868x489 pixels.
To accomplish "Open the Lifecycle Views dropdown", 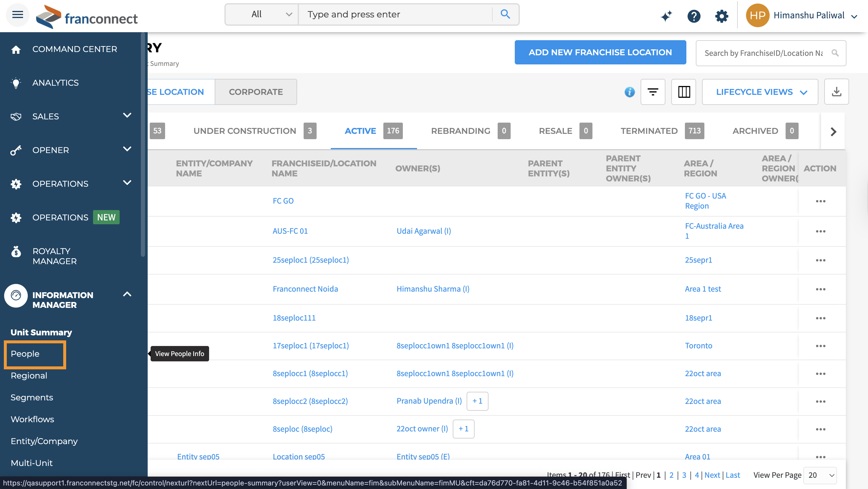I will click(760, 92).
